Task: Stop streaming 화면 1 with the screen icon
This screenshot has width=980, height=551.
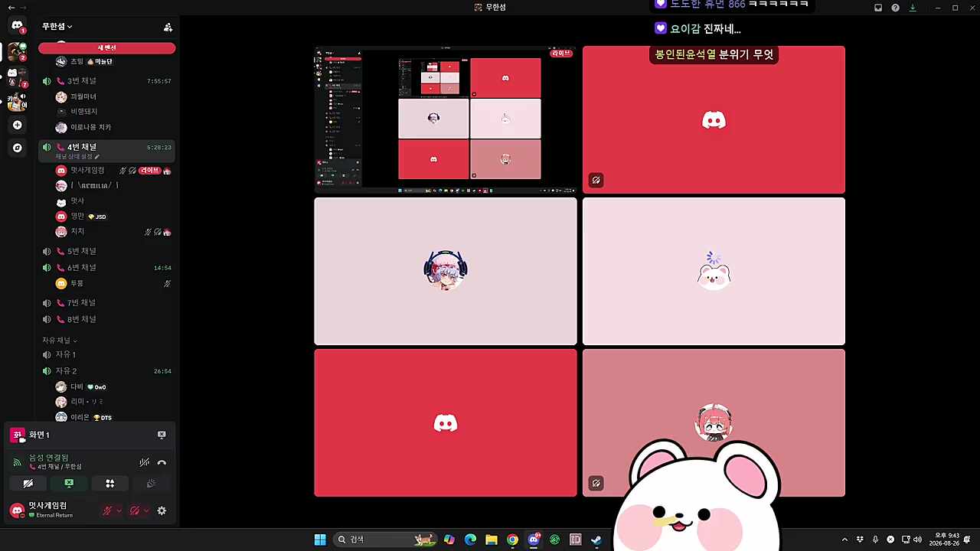Action: coord(162,435)
